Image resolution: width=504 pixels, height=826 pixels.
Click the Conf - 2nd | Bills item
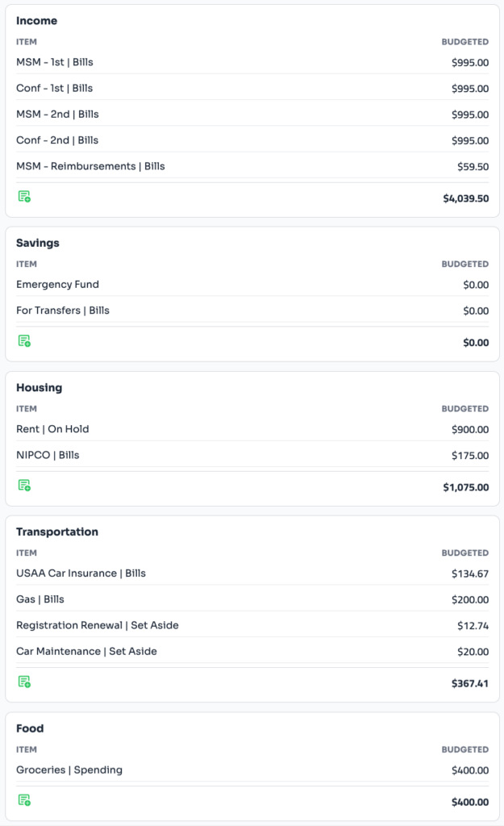pos(57,140)
